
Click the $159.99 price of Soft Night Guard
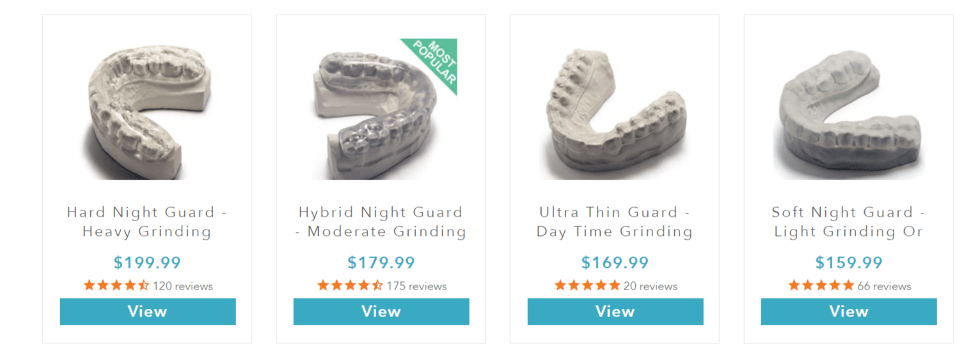click(x=849, y=262)
